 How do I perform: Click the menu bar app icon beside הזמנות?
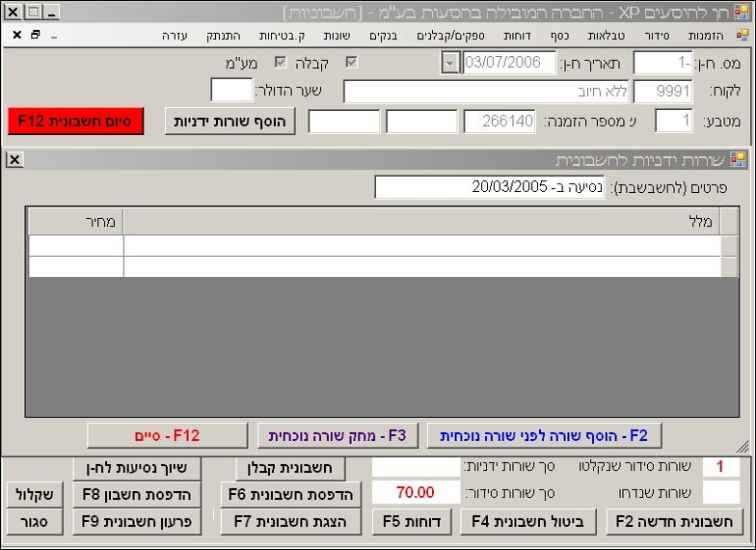[x=742, y=35]
